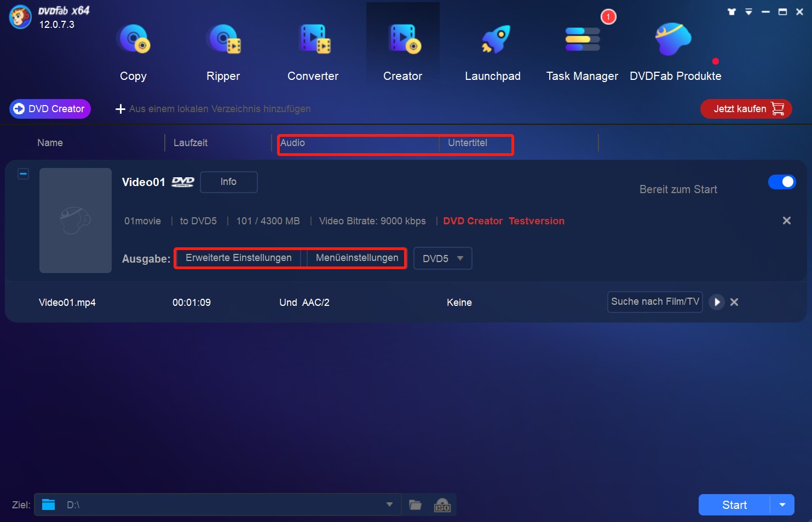Remove the Video01.mp4 row

[x=734, y=302]
